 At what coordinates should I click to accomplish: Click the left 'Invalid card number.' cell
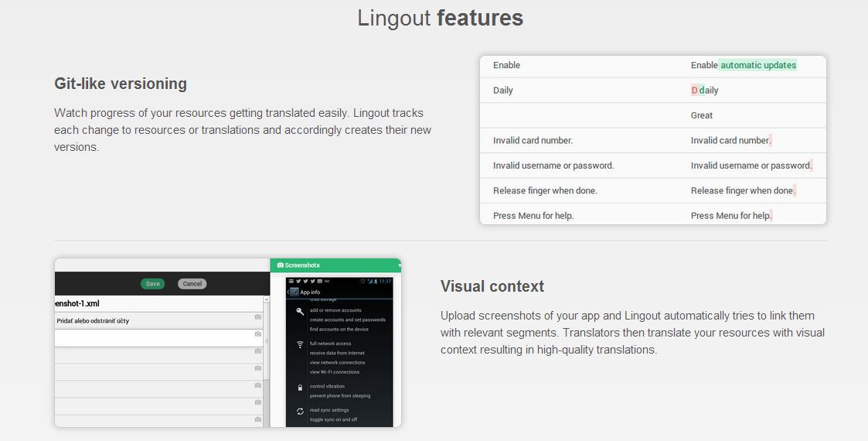533,141
